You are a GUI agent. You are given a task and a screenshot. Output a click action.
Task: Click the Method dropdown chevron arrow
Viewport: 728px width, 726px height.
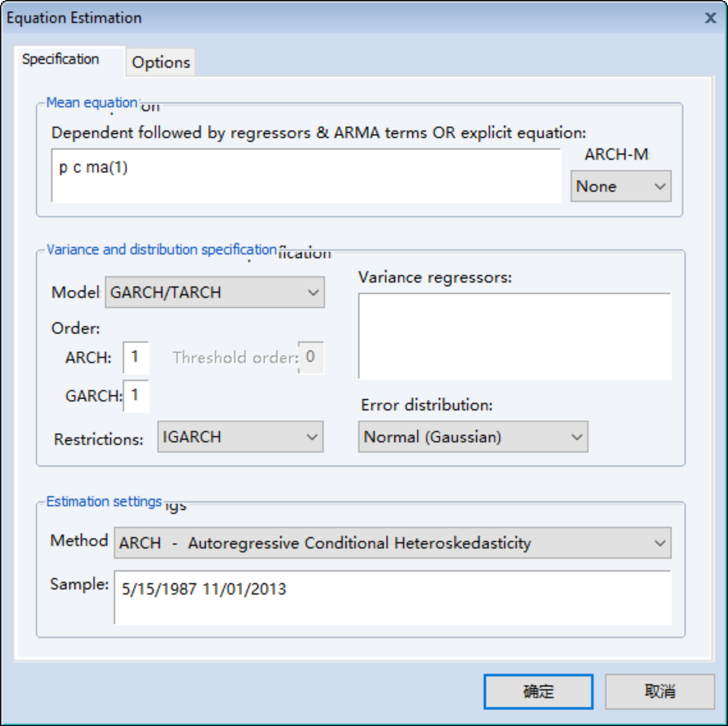(x=660, y=543)
